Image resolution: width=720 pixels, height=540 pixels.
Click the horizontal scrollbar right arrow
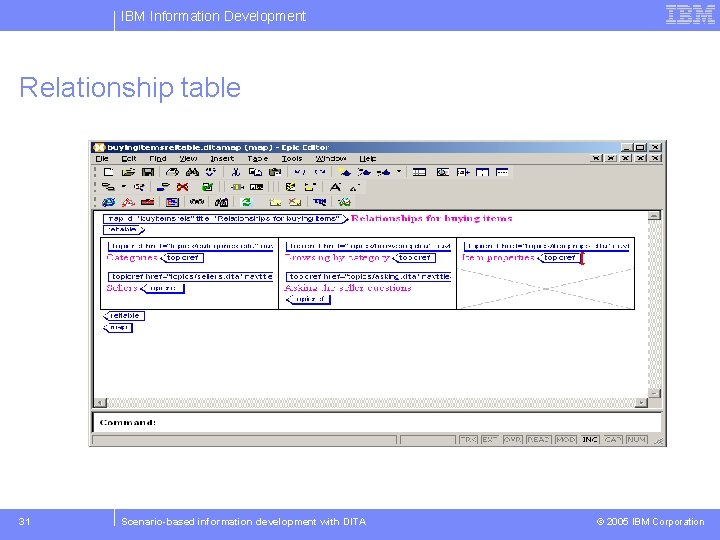click(x=641, y=403)
